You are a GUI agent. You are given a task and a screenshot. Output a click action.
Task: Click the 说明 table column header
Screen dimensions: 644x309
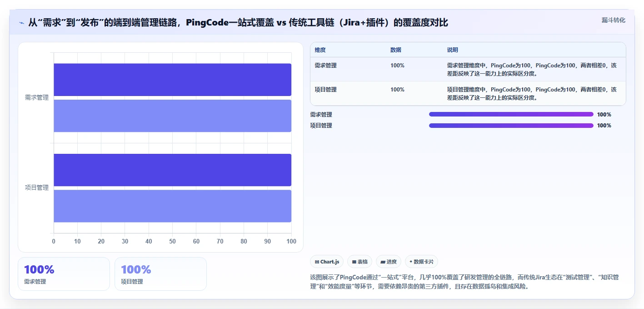[453, 50]
